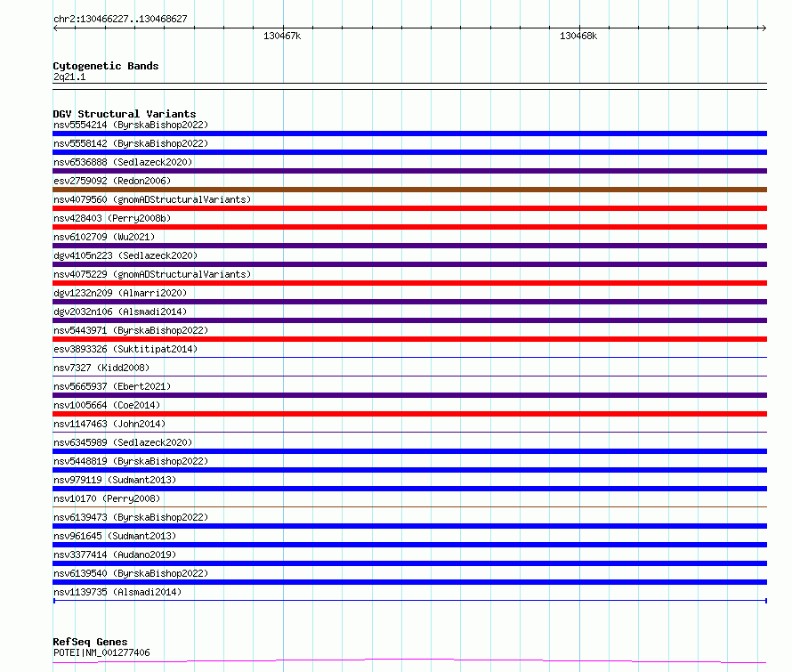Open the POTEI|NM_001277406 gene label

point(101,652)
